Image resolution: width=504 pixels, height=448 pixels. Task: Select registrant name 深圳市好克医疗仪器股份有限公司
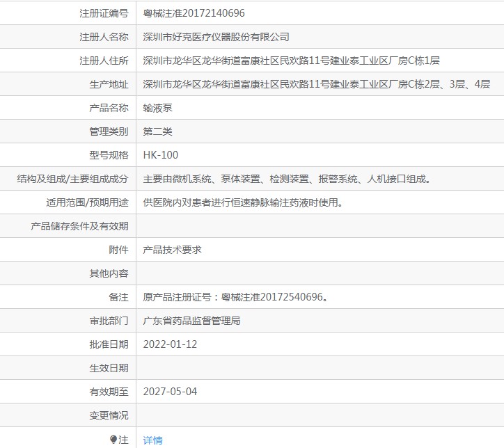click(x=216, y=37)
